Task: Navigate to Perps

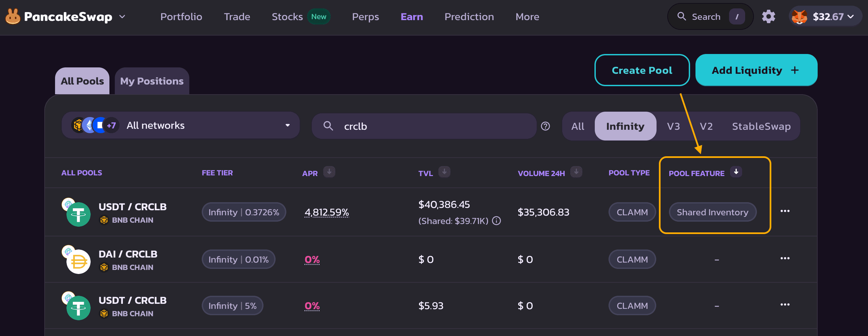Action: (x=366, y=16)
